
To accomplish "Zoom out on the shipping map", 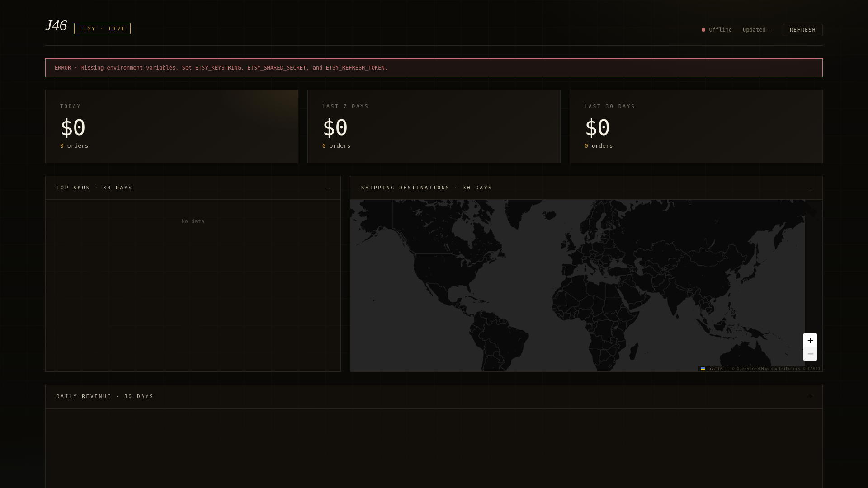I will click(x=810, y=354).
